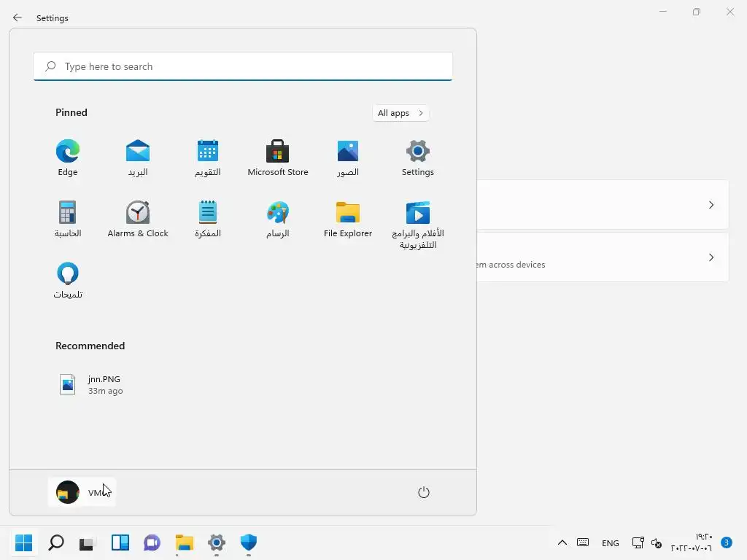
Task: Open Task View on the taskbar
Action: coord(88,542)
